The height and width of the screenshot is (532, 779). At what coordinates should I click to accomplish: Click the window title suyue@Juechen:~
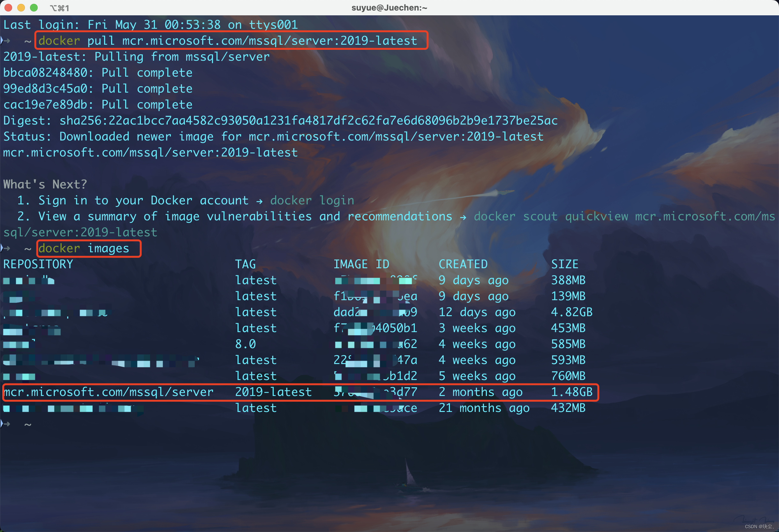[x=389, y=7]
